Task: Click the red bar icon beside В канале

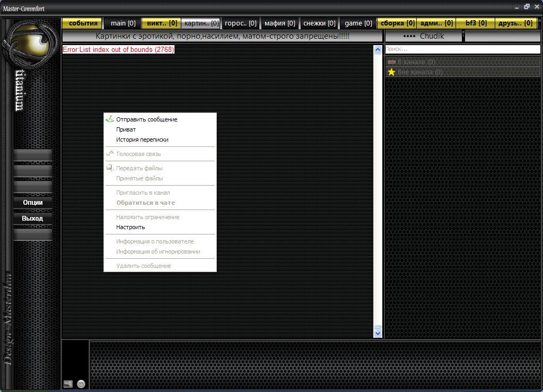Action: click(391, 62)
